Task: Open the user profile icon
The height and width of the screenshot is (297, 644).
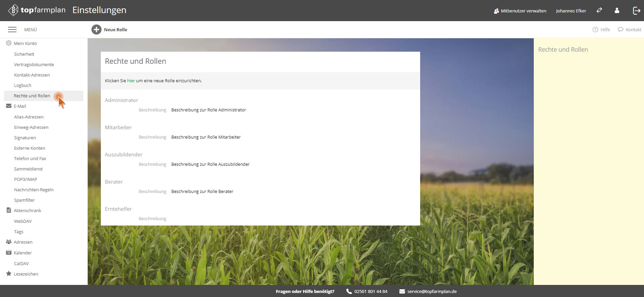Action: (x=617, y=10)
